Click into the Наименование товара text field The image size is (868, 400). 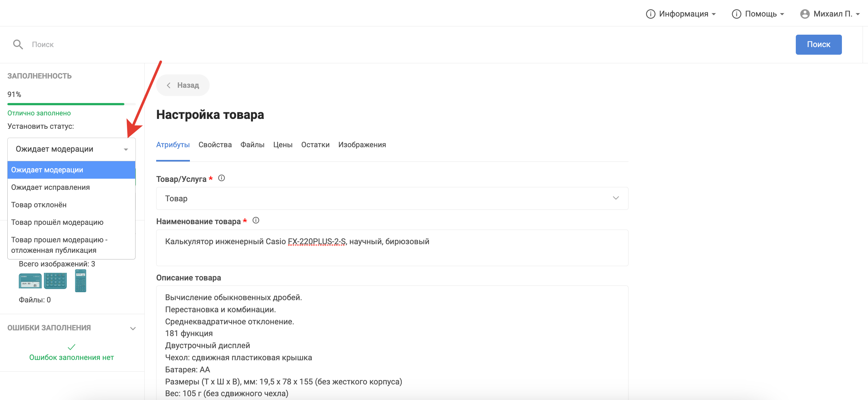tap(392, 248)
